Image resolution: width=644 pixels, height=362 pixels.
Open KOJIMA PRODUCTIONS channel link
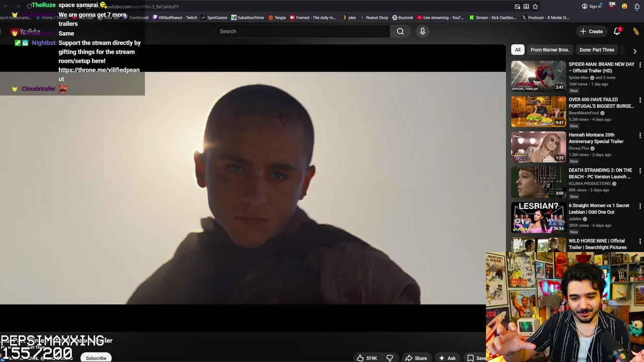click(590, 184)
